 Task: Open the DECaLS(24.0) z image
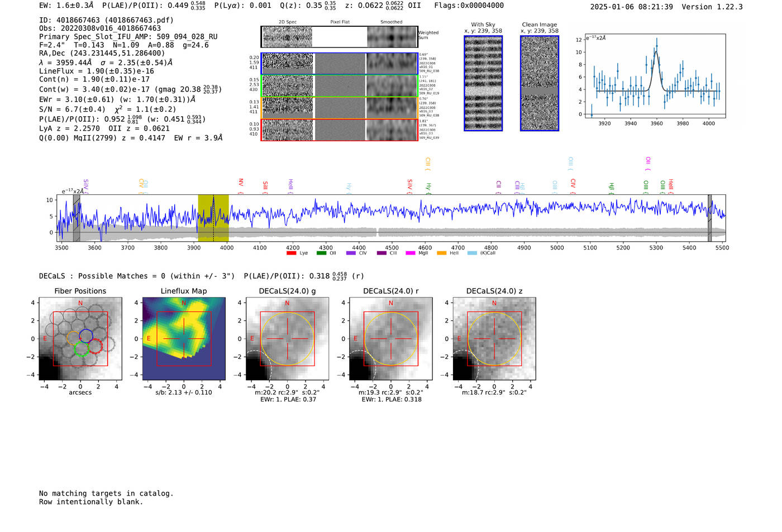[494, 339]
